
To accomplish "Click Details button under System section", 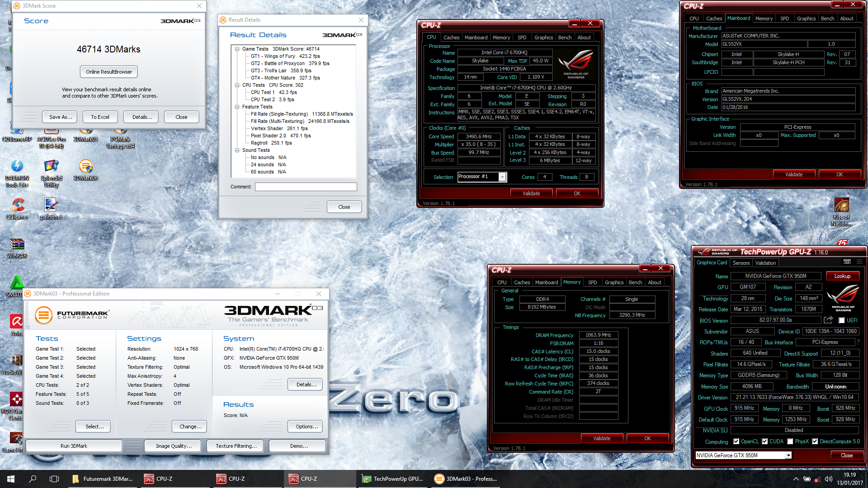I will point(305,385).
